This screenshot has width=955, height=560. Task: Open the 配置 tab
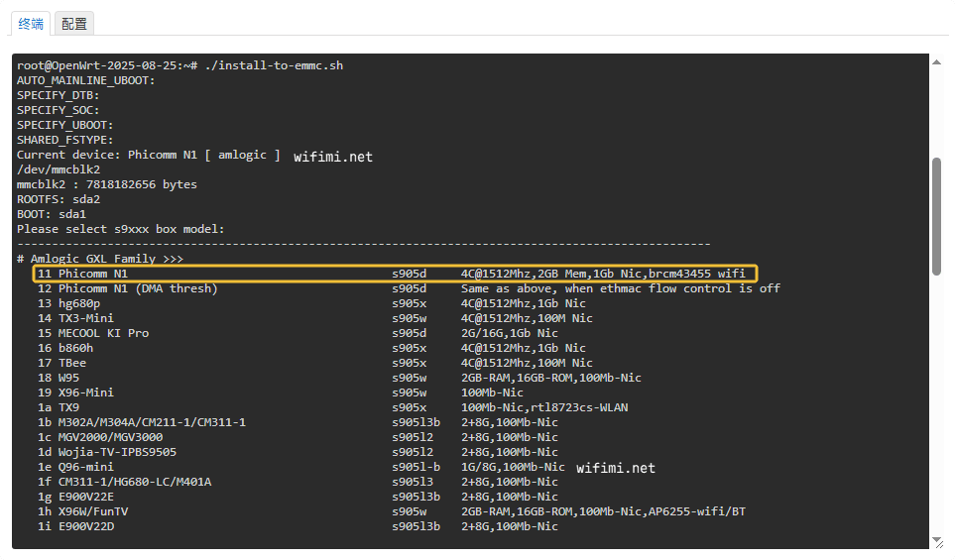(74, 24)
